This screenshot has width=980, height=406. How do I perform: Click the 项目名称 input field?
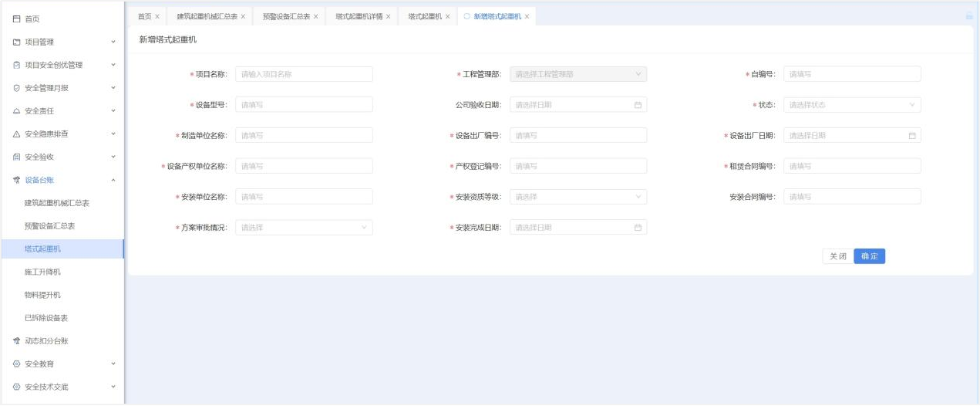pyautogui.click(x=303, y=74)
